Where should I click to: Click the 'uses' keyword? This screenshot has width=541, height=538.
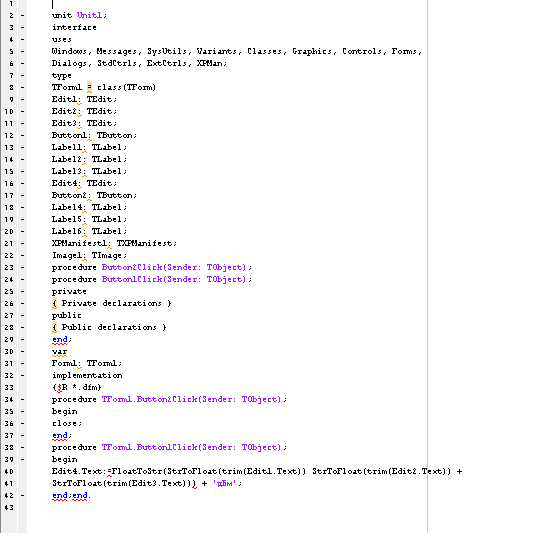click(62, 39)
